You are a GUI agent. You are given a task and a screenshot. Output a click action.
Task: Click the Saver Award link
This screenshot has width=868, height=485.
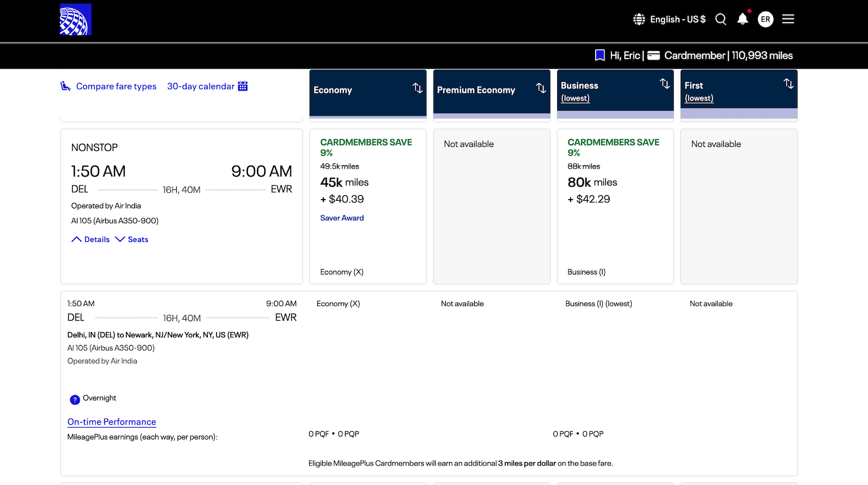(x=342, y=218)
